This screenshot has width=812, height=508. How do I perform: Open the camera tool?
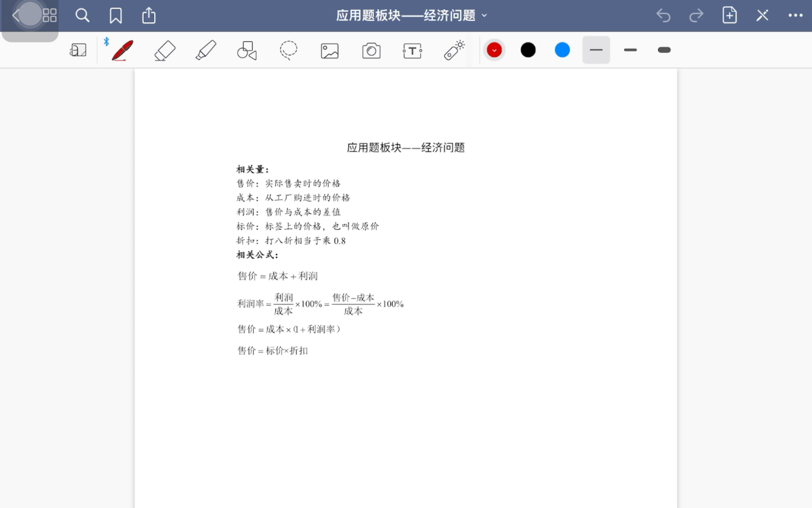pos(371,50)
